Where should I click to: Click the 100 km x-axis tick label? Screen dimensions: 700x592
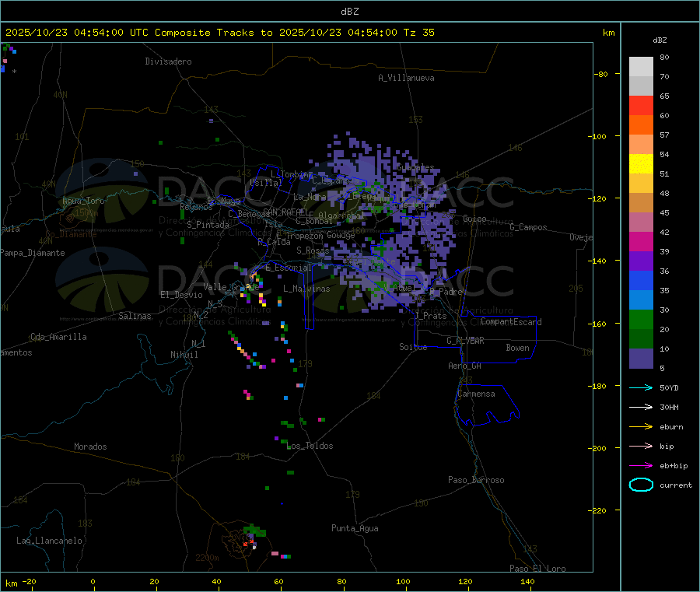click(x=403, y=581)
